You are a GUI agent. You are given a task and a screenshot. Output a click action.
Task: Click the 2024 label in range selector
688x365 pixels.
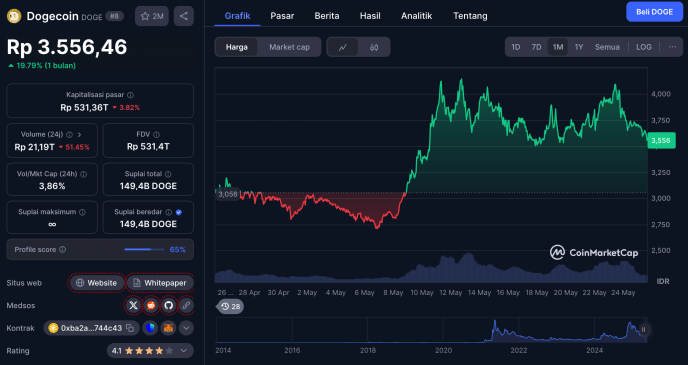click(595, 351)
